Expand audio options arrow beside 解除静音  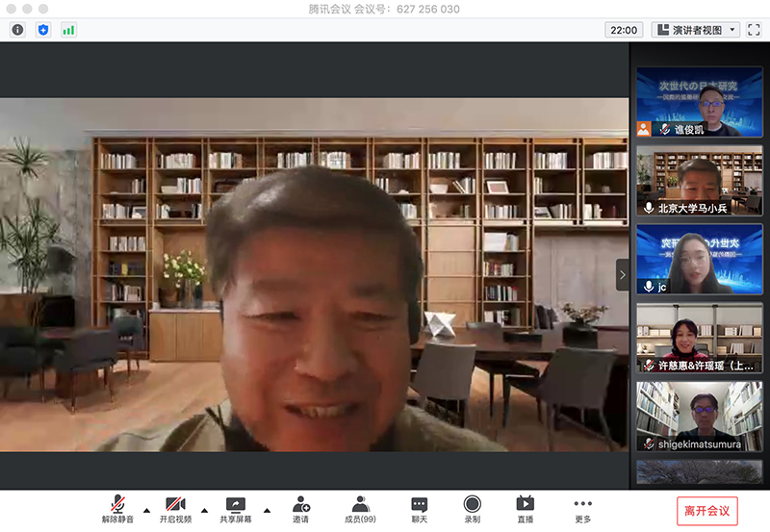tap(146, 510)
